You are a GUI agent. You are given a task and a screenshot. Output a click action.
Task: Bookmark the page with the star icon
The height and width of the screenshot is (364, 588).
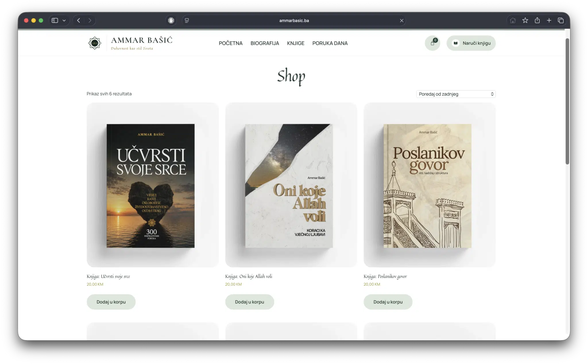coord(525,20)
